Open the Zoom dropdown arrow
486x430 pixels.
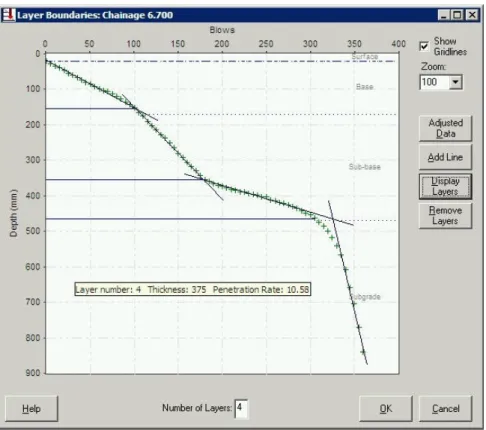point(456,82)
